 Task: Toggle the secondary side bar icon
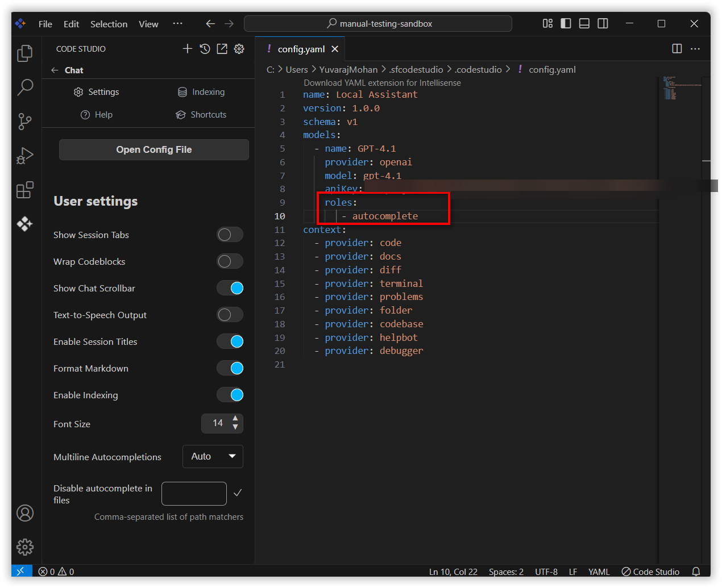pos(603,23)
